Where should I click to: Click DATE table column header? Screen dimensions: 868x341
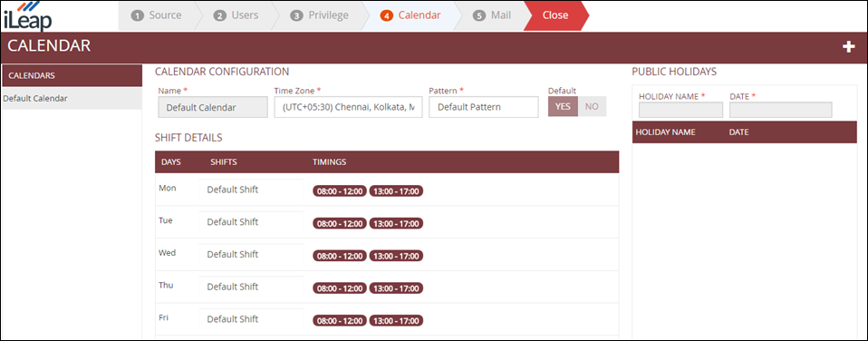pyautogui.click(x=739, y=132)
